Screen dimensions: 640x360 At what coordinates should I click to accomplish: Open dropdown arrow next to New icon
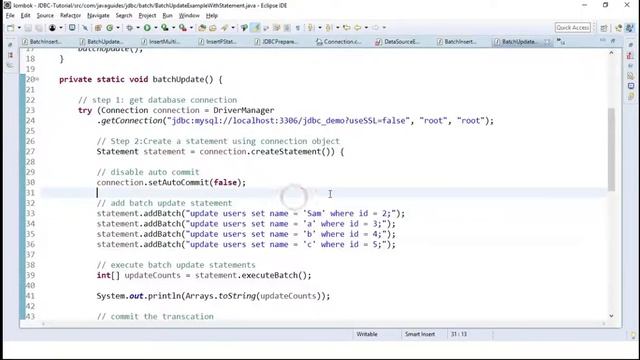point(19,28)
